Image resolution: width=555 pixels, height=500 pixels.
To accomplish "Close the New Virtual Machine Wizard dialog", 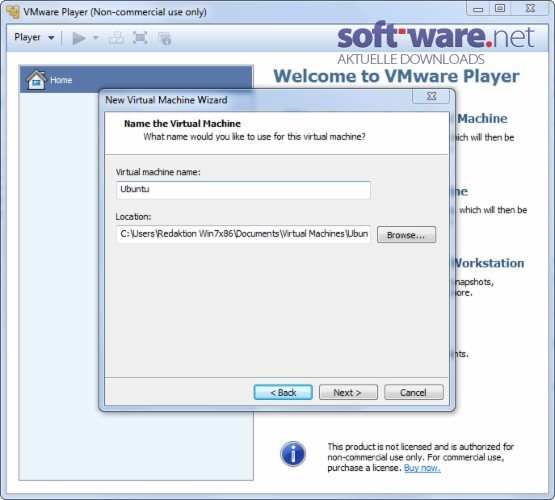I will [x=431, y=96].
